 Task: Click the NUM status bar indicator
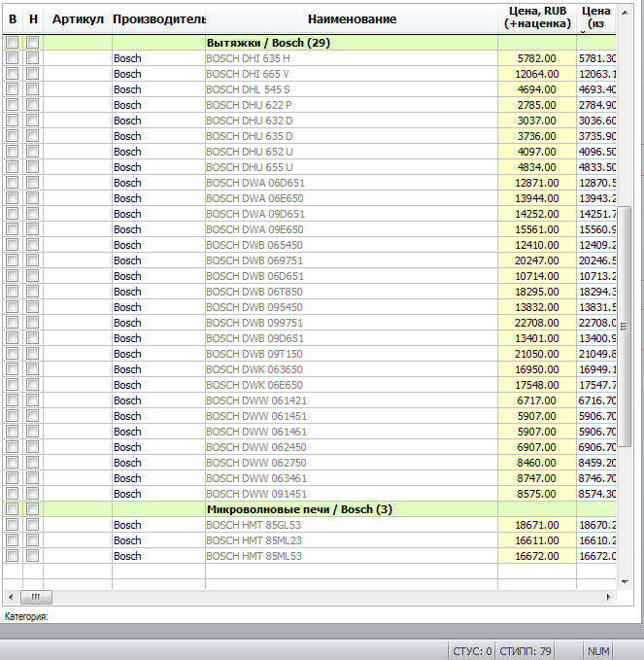[x=598, y=651]
